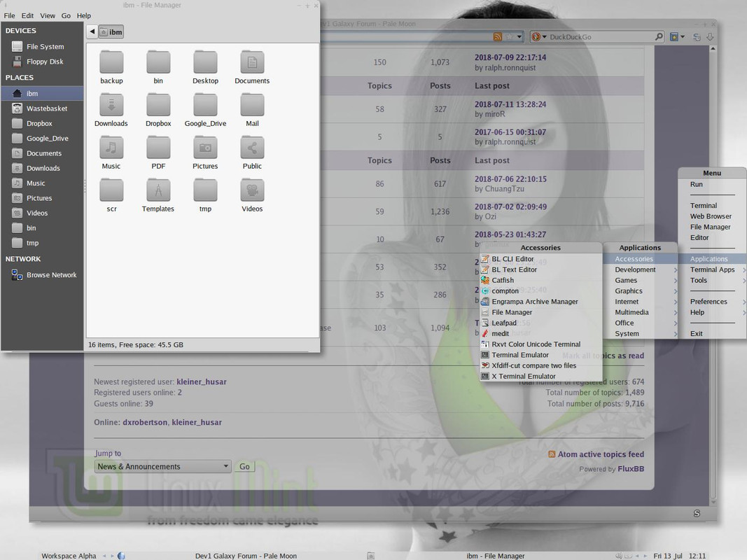Click the ibm path button in location bar
Screen dimensions: 747x560
[111, 32]
